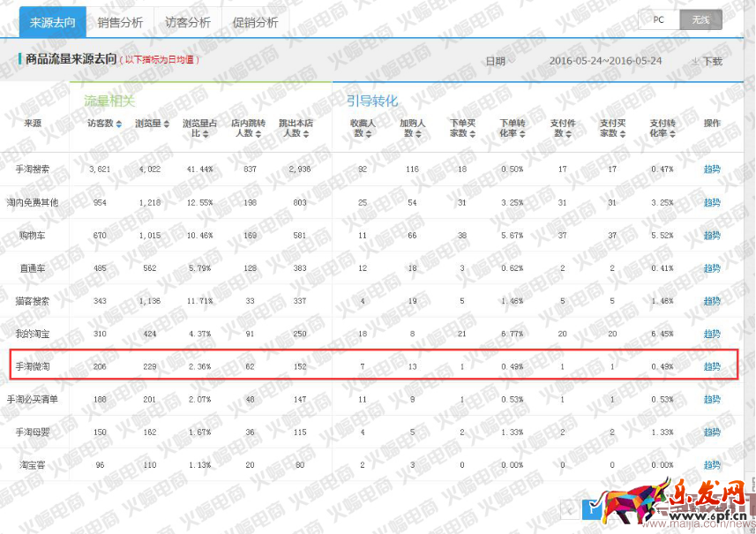The width and height of the screenshot is (756, 534).
Task: Switch to 无线 view toggle
Action: click(x=700, y=19)
